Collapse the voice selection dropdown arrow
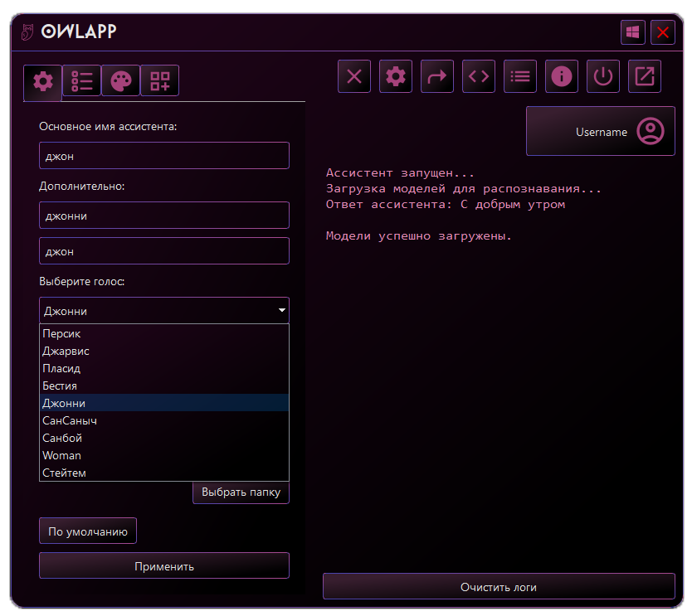 click(282, 311)
